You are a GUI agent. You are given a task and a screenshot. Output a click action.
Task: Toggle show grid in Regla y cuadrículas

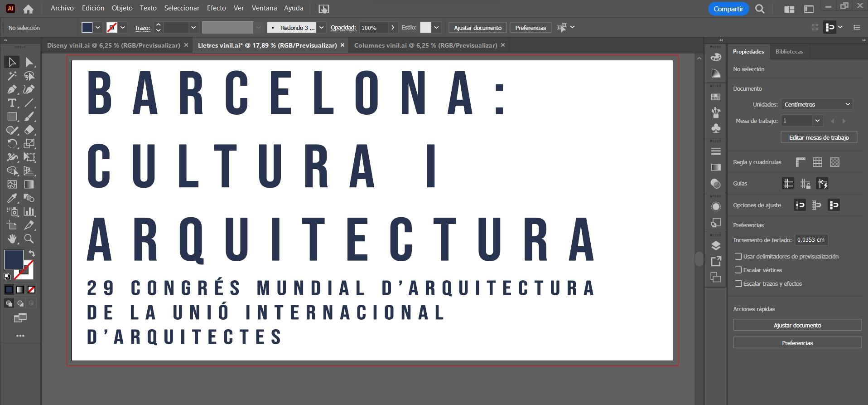817,162
